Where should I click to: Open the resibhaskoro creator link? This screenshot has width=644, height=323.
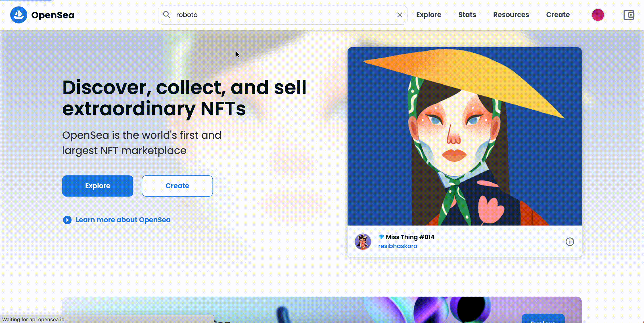tap(397, 246)
